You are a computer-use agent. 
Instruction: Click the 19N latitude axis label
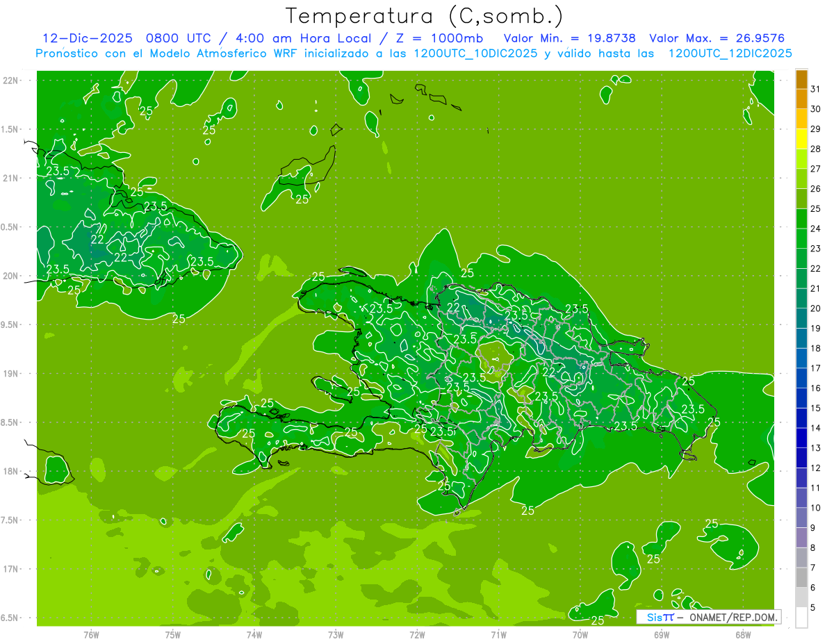point(11,373)
